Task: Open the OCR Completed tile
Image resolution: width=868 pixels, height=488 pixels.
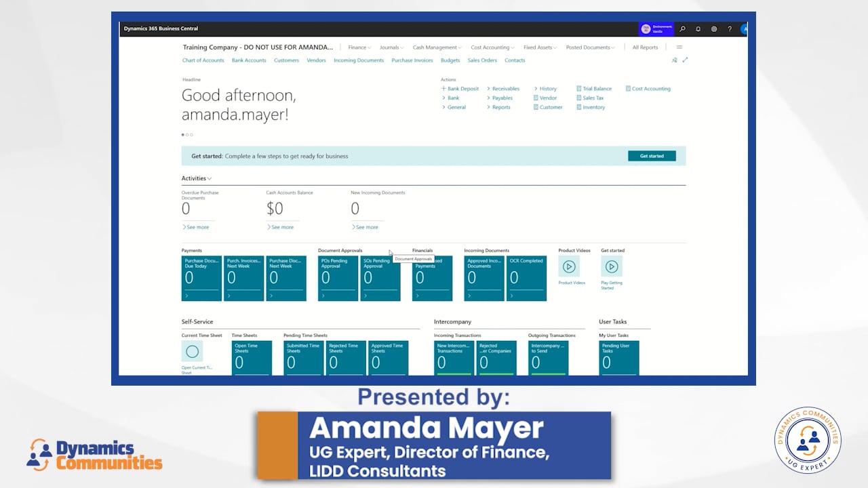Action: point(527,278)
